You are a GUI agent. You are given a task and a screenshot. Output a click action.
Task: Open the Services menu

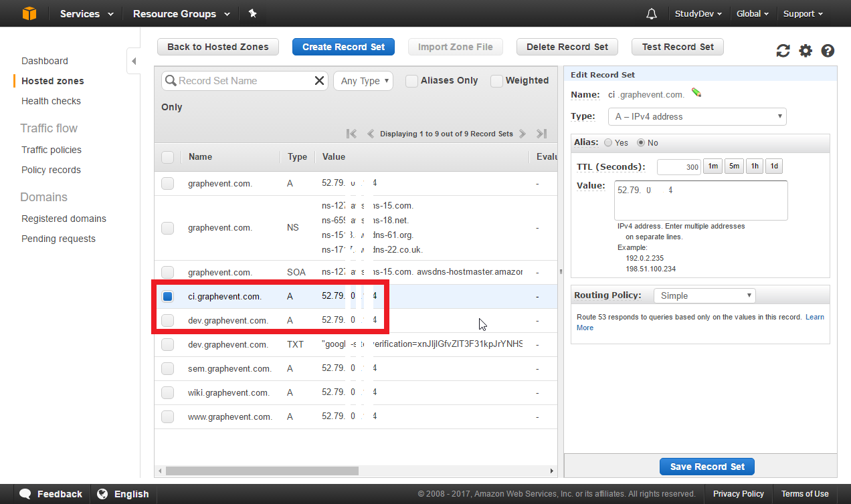point(86,13)
